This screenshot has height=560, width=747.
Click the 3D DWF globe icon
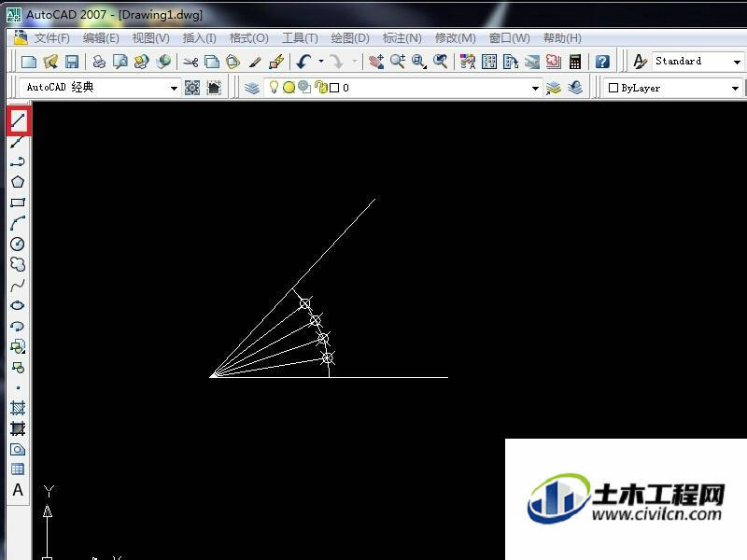pyautogui.click(x=163, y=62)
